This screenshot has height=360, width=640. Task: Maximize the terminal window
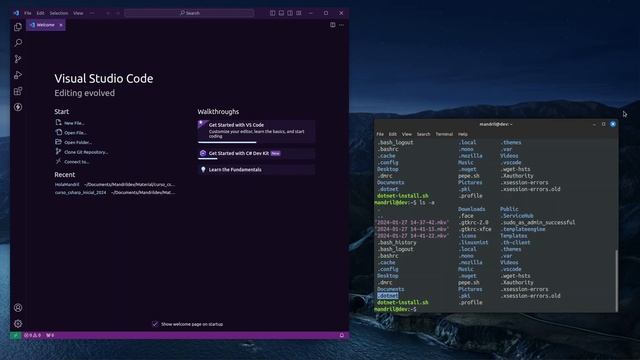click(604, 124)
